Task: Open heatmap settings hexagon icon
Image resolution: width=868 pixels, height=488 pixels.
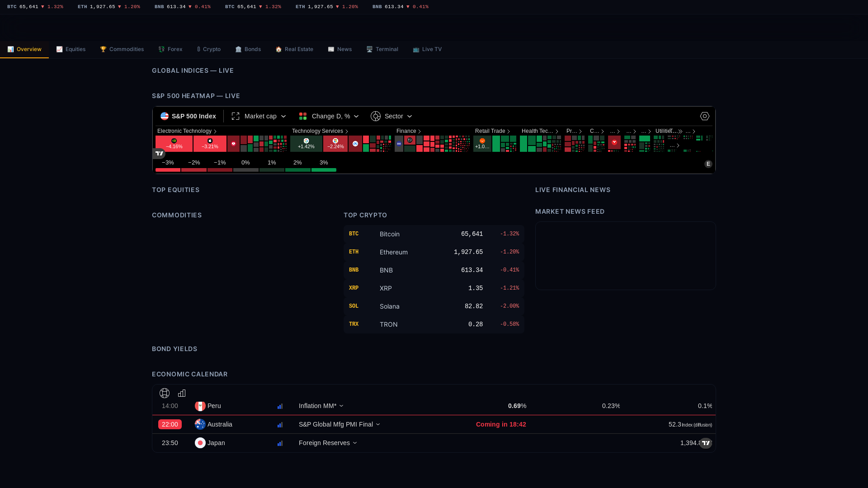Action: [705, 116]
